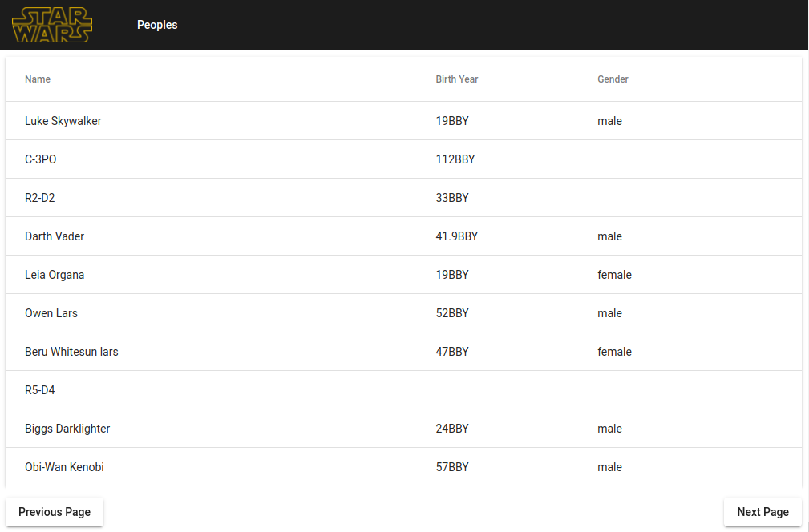Open the Darth Vader entry
The width and height of the screenshot is (809, 532).
pyautogui.click(x=55, y=236)
